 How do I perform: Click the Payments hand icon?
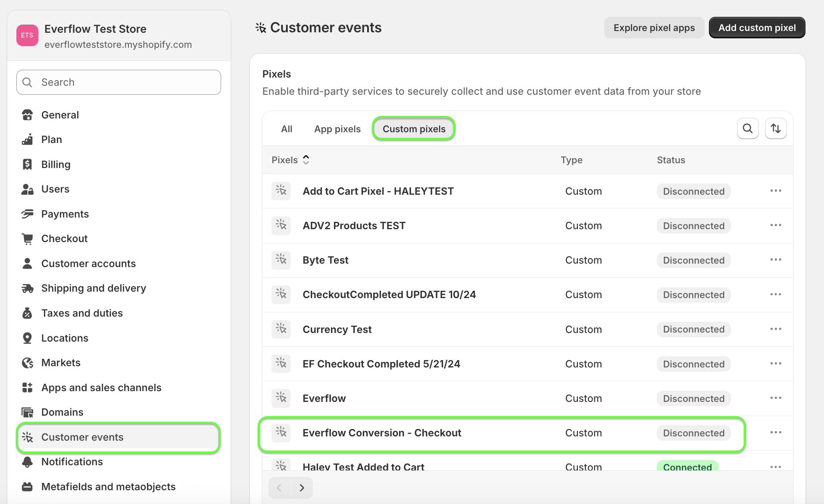[x=28, y=214]
